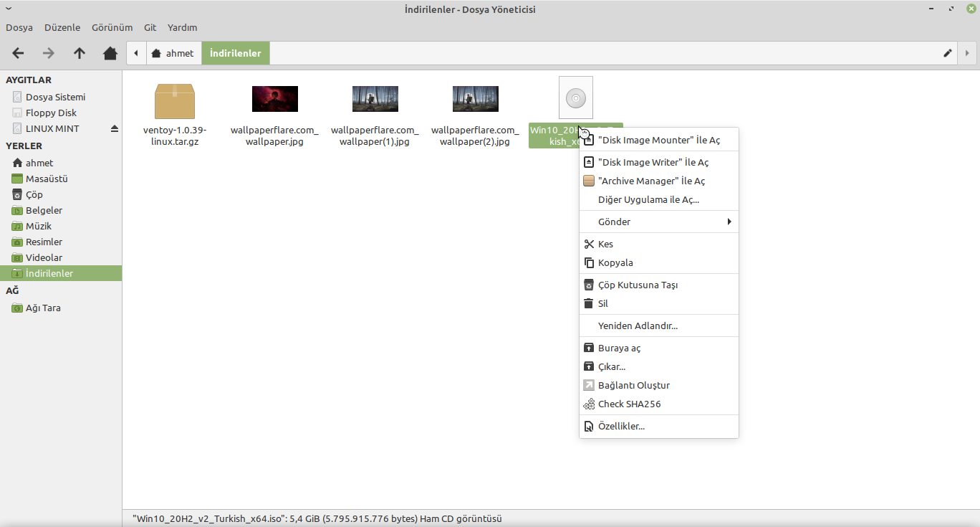Click the Check SHA256 icon
Image resolution: width=980 pixels, height=527 pixels.
[x=589, y=404]
